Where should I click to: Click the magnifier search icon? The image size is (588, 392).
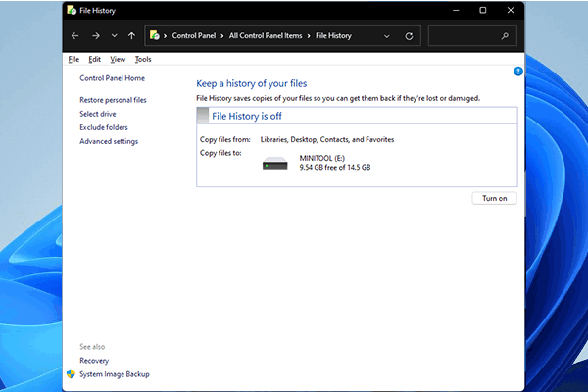click(x=505, y=36)
